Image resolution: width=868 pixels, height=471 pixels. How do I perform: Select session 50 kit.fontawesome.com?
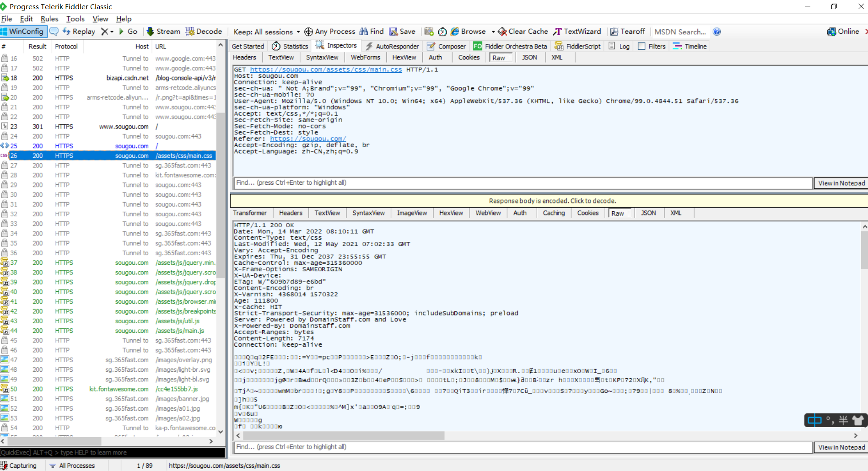tap(108, 389)
